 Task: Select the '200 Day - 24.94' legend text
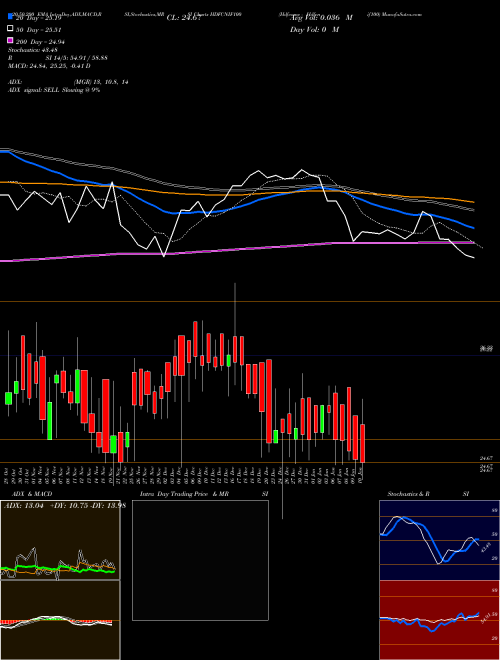tap(40, 42)
